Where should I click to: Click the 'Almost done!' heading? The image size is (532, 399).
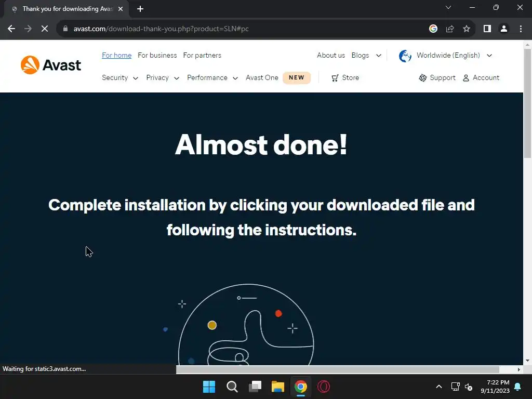point(261,145)
